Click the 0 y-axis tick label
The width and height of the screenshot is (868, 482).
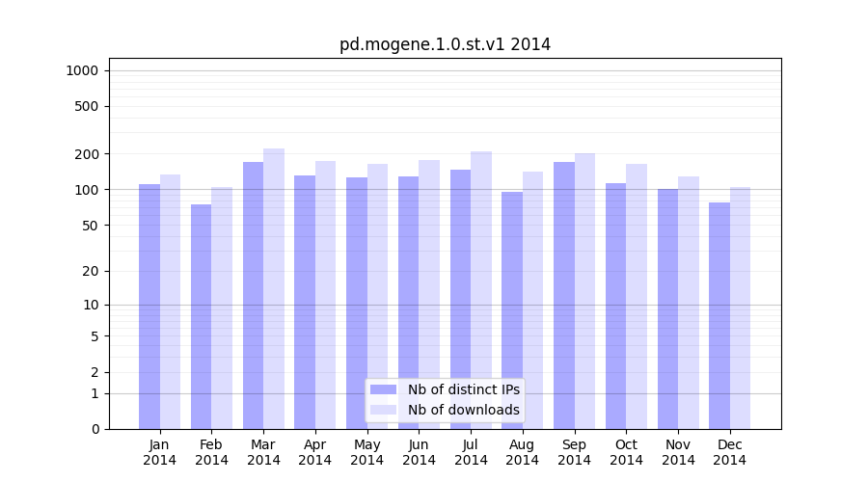pyautogui.click(x=95, y=429)
